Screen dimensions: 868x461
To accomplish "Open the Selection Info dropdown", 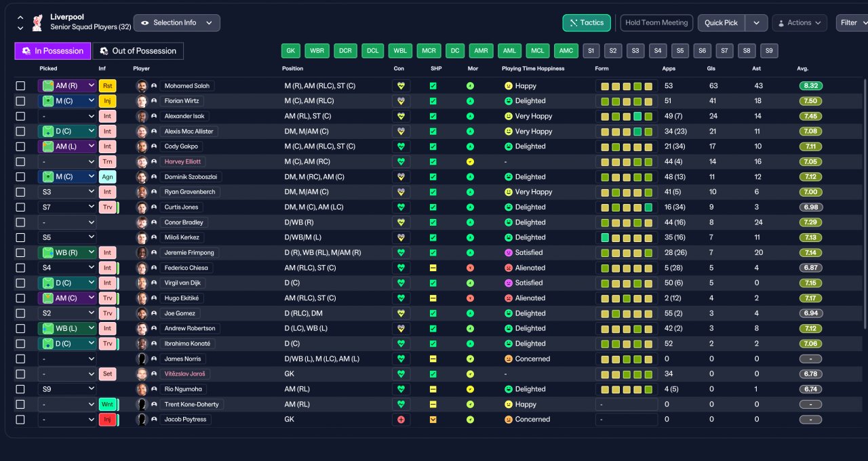I will (x=177, y=23).
